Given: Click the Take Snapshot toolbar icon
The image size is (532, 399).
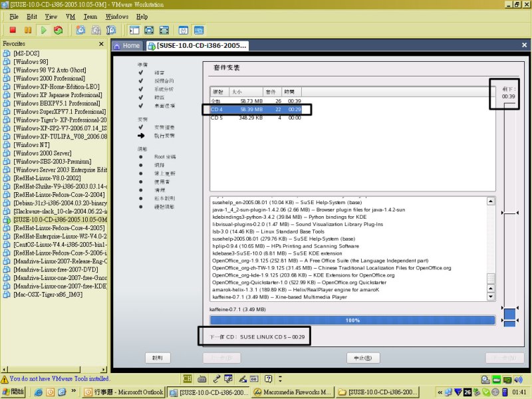Looking at the screenshot, I should click(x=80, y=30).
